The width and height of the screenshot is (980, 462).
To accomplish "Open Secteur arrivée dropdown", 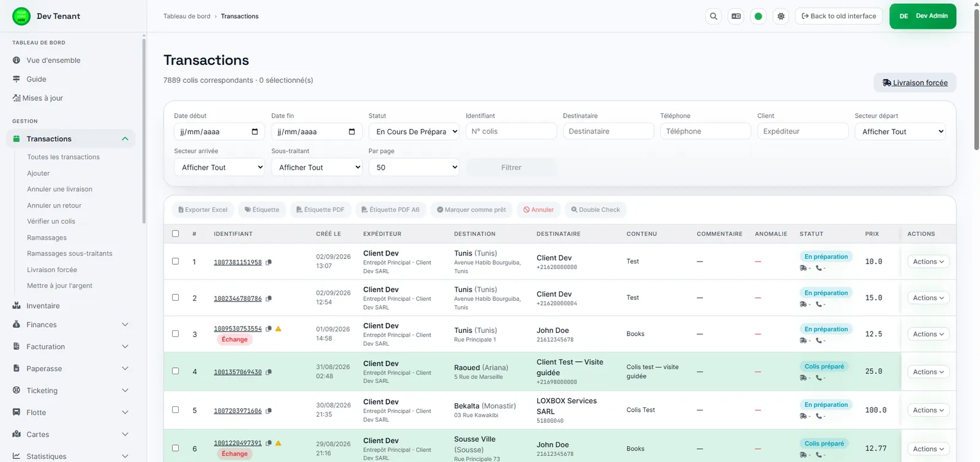I will tap(219, 167).
